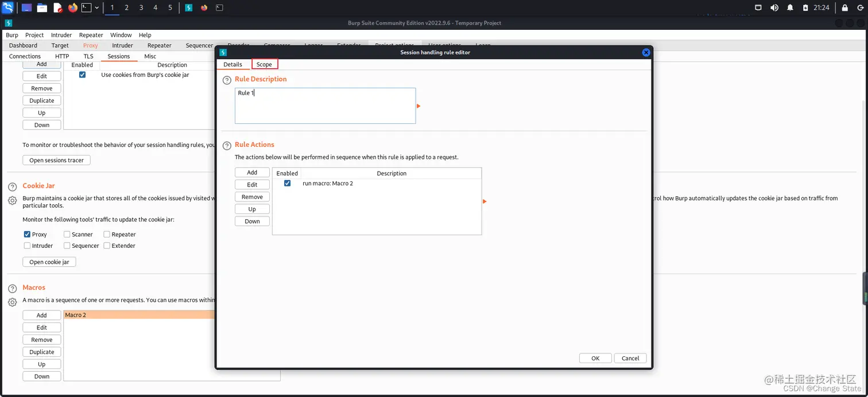868x397 pixels.
Task: Launch Firefox from the panel launcher
Action: (72, 8)
